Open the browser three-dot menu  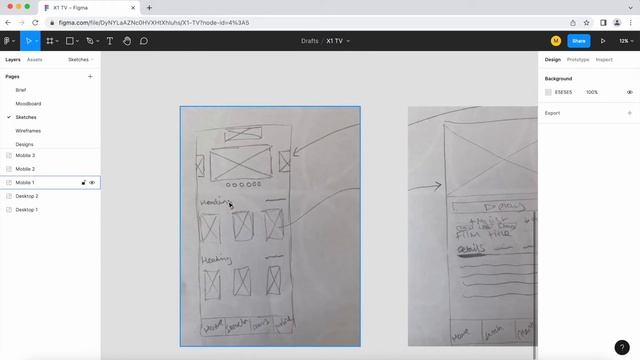tap(631, 23)
